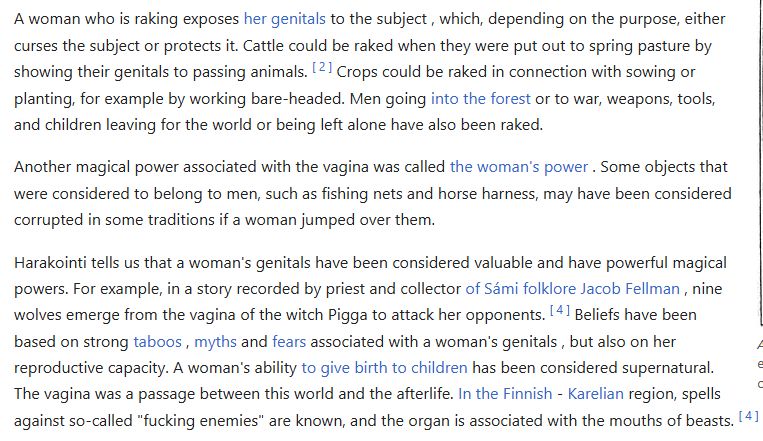This screenshot has height=441, width=763.
Task: Click citation reference [2]
Action: click(x=322, y=67)
